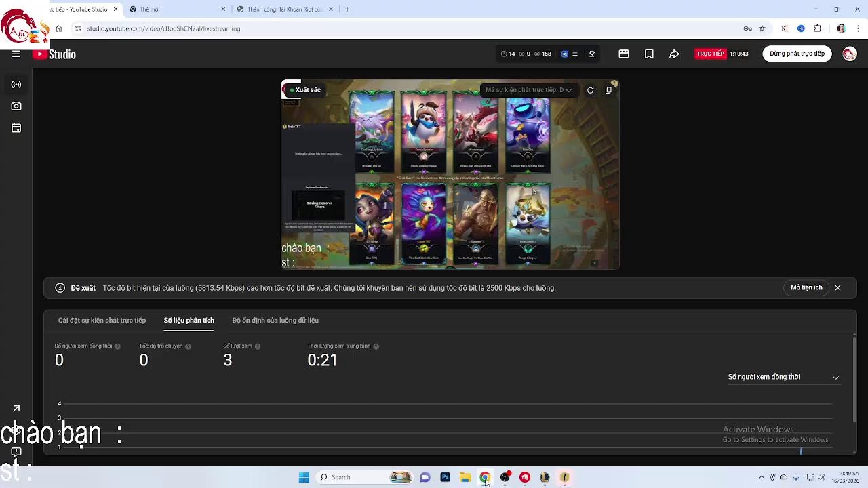868x488 pixels.
Task: Click Mở tiện ích button
Action: coord(806,287)
